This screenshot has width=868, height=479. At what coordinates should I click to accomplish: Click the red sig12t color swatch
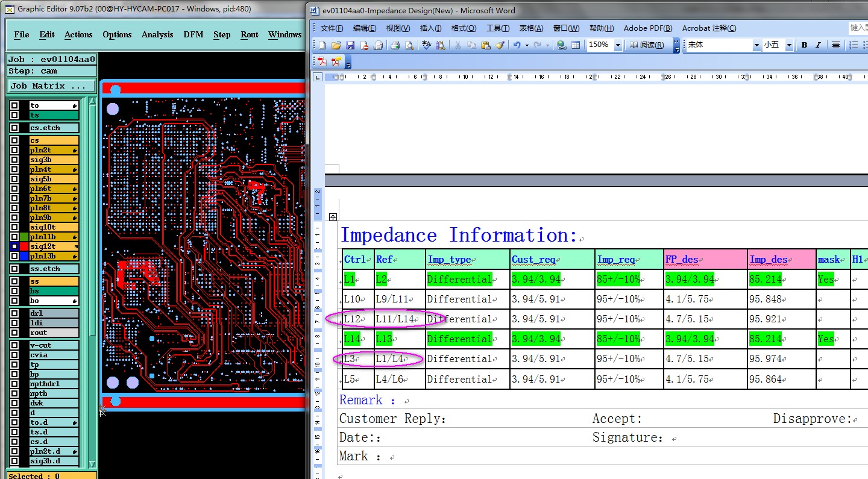coord(24,246)
